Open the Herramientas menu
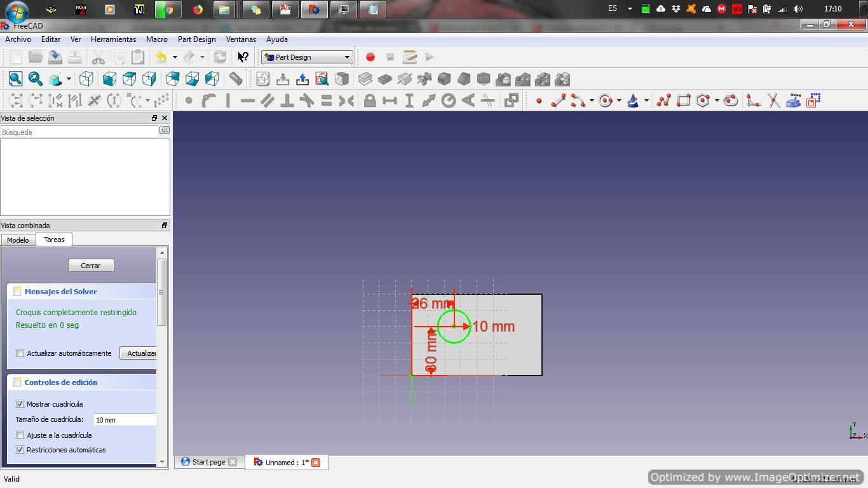This screenshot has height=488, width=868. pos(113,39)
